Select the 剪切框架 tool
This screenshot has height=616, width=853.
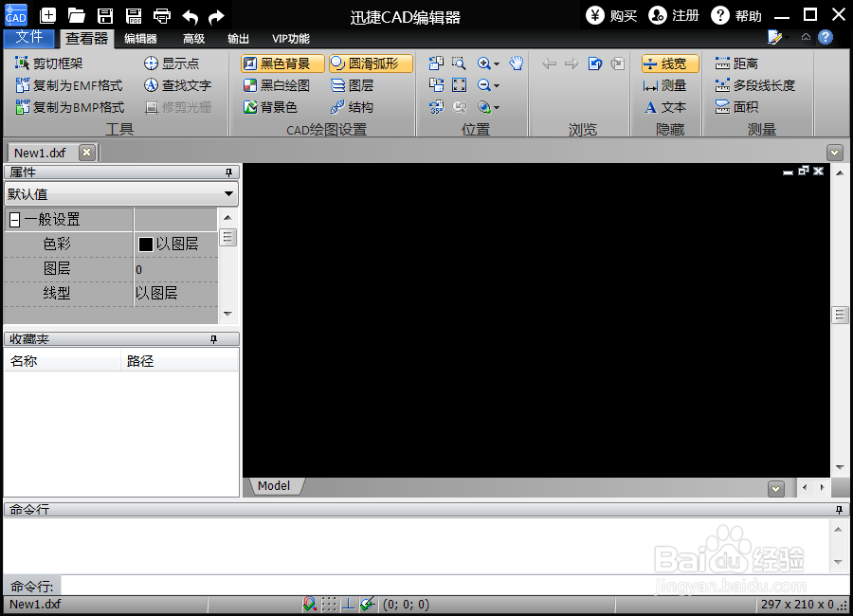tap(49, 63)
